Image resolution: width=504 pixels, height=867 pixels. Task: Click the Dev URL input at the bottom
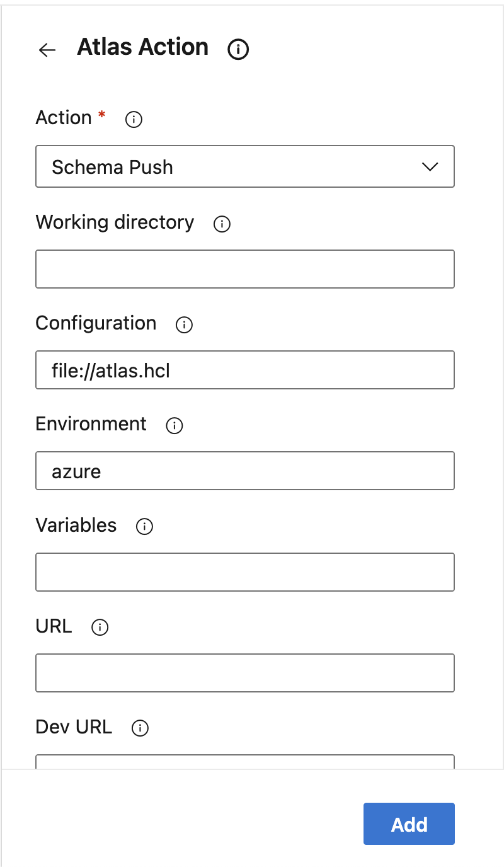(x=245, y=762)
